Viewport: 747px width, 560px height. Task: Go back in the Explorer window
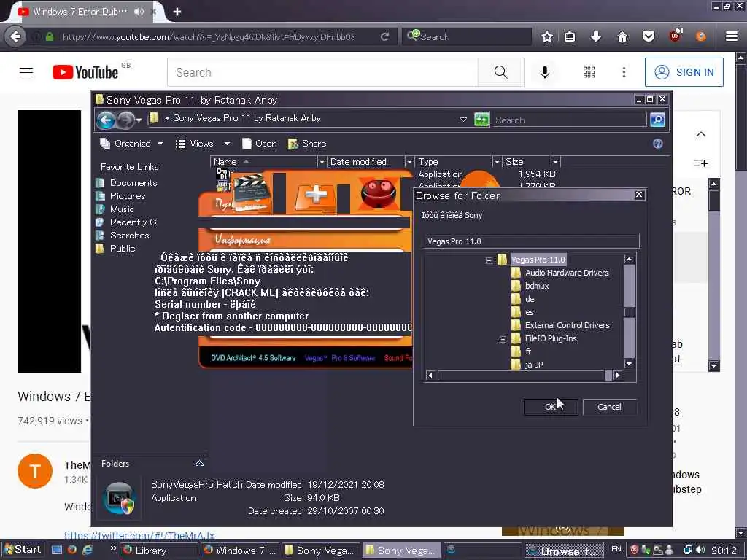(106, 120)
